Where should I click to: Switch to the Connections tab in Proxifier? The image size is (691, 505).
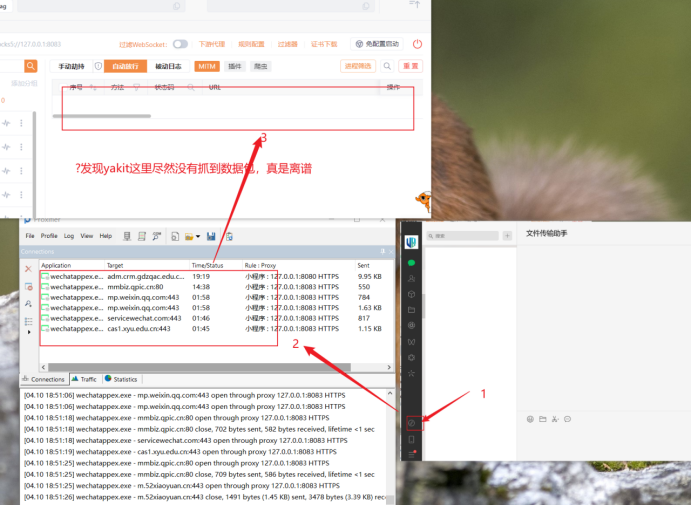44,379
